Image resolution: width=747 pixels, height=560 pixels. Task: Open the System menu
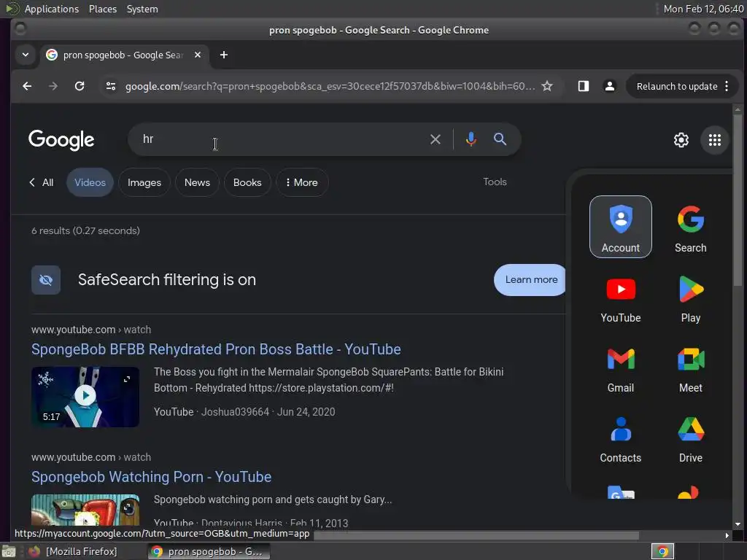tap(142, 9)
